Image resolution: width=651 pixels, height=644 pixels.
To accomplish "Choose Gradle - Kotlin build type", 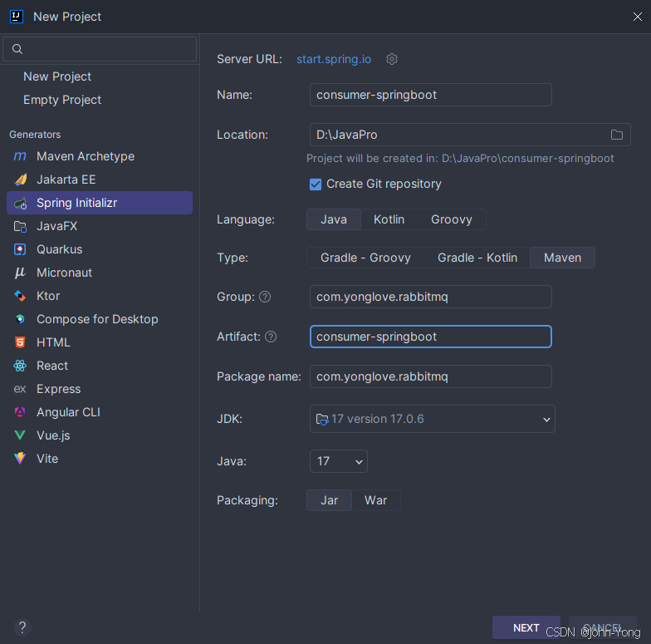I will tap(477, 258).
